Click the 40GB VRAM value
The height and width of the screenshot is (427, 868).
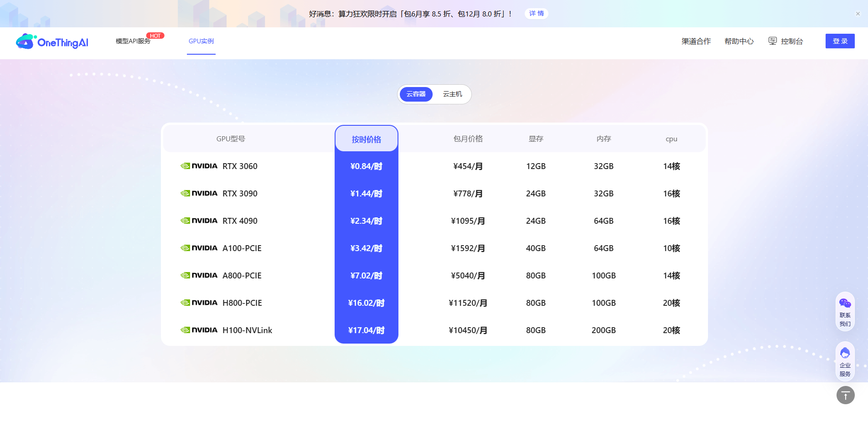coord(536,248)
